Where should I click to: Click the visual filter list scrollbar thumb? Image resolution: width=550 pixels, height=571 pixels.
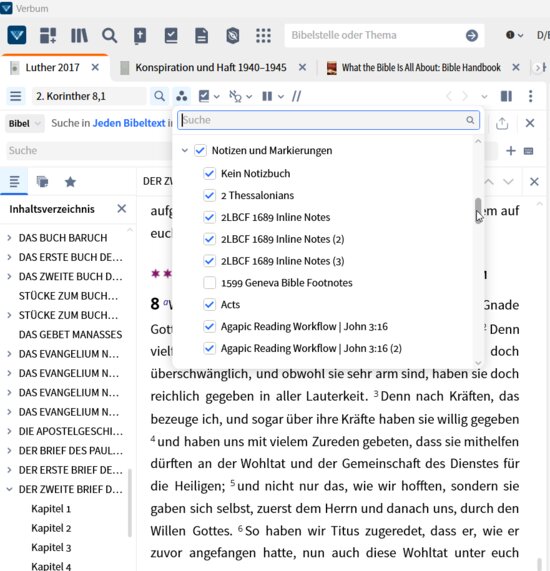click(x=478, y=210)
